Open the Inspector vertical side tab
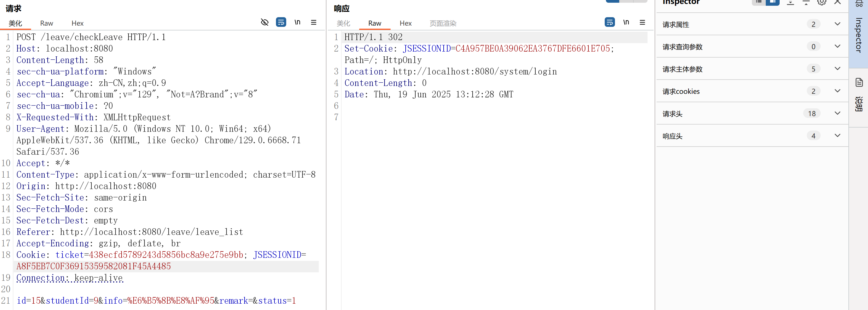This screenshot has width=868, height=310. point(858,35)
